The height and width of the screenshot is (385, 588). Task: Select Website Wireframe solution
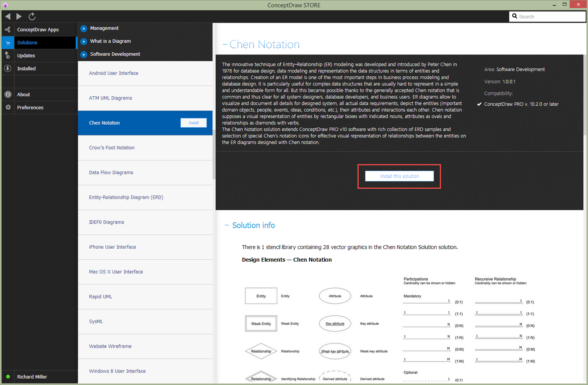pos(145,346)
